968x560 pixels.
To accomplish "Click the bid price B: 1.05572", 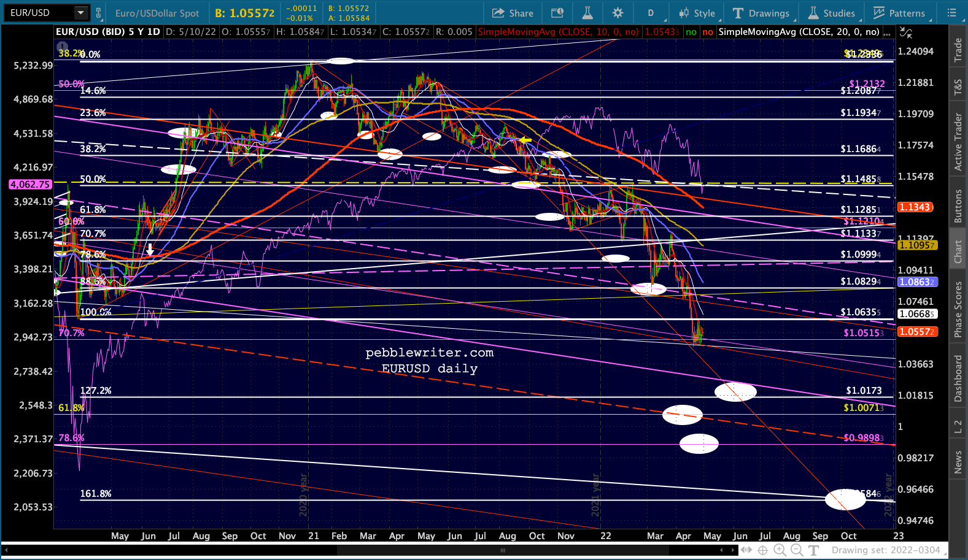I will point(244,13).
